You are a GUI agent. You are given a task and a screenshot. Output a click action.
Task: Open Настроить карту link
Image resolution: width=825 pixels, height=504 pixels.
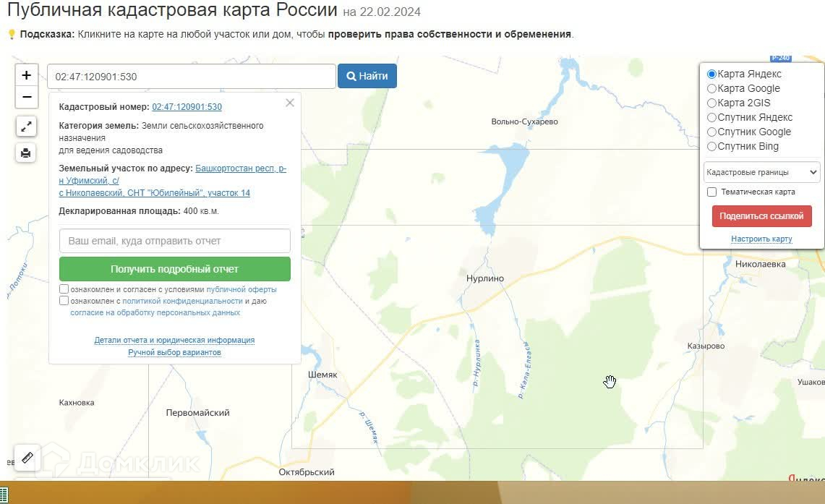pyautogui.click(x=761, y=239)
